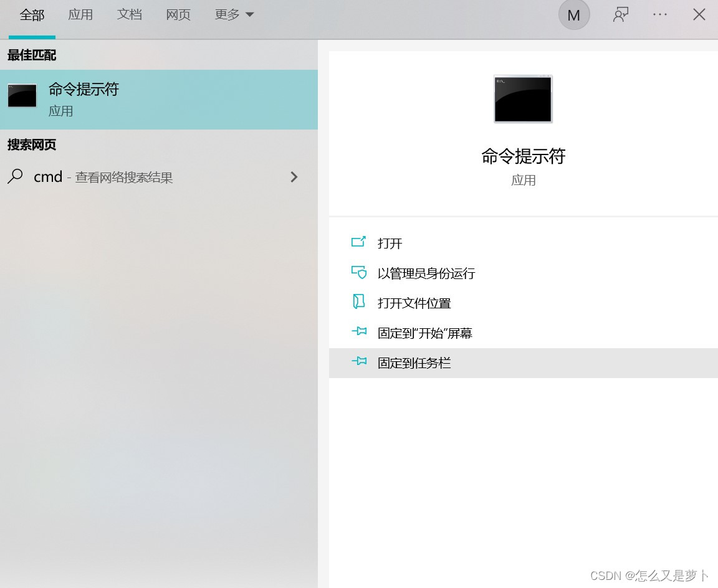Switch to the 应用 tab
Screen dimensions: 718x588
point(80,15)
